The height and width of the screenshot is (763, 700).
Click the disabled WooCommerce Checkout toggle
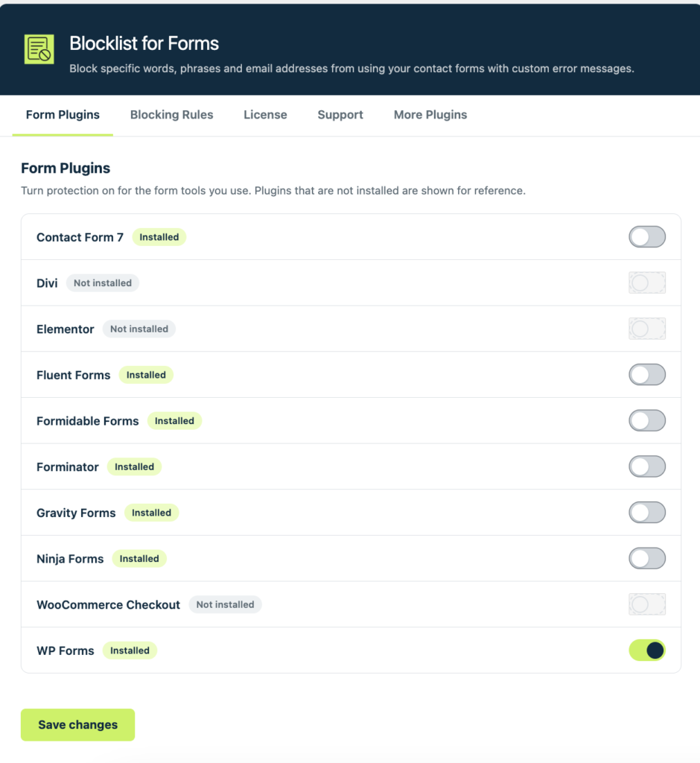[x=647, y=604]
